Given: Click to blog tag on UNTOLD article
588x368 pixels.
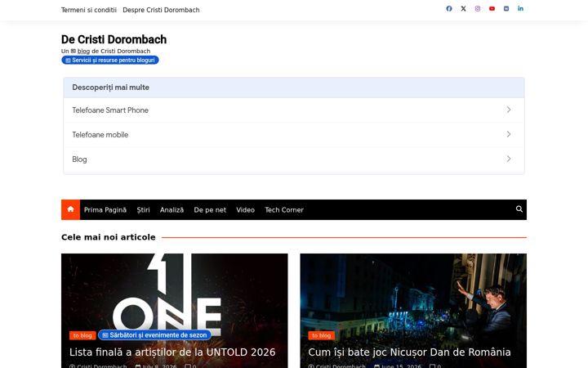Looking at the screenshot, I should [x=82, y=335].
